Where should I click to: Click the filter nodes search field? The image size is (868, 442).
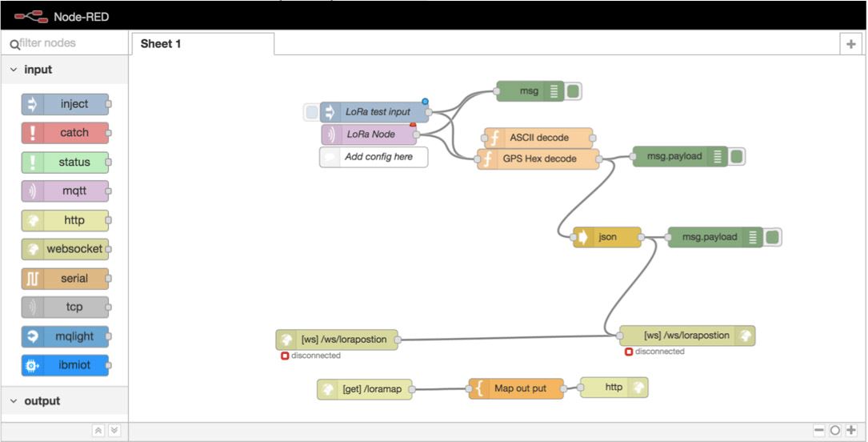(x=68, y=43)
